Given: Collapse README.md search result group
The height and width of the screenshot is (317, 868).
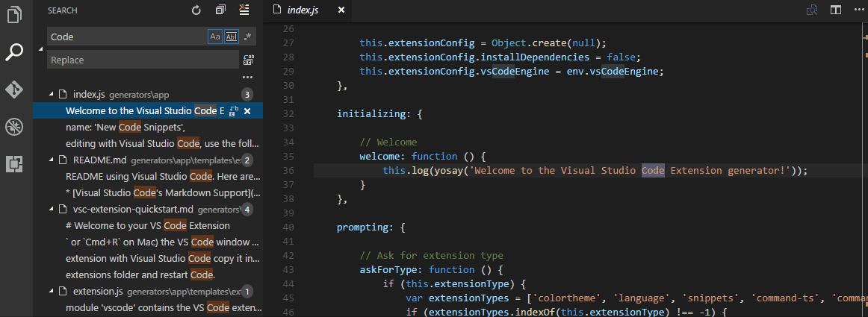Looking at the screenshot, I should (x=52, y=160).
